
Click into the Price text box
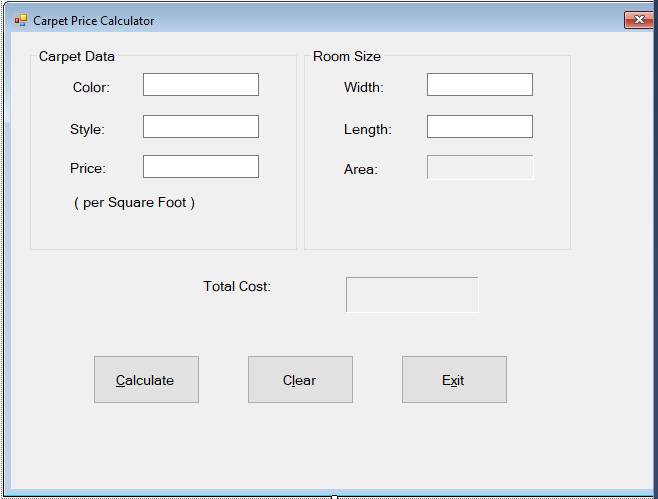(201, 167)
